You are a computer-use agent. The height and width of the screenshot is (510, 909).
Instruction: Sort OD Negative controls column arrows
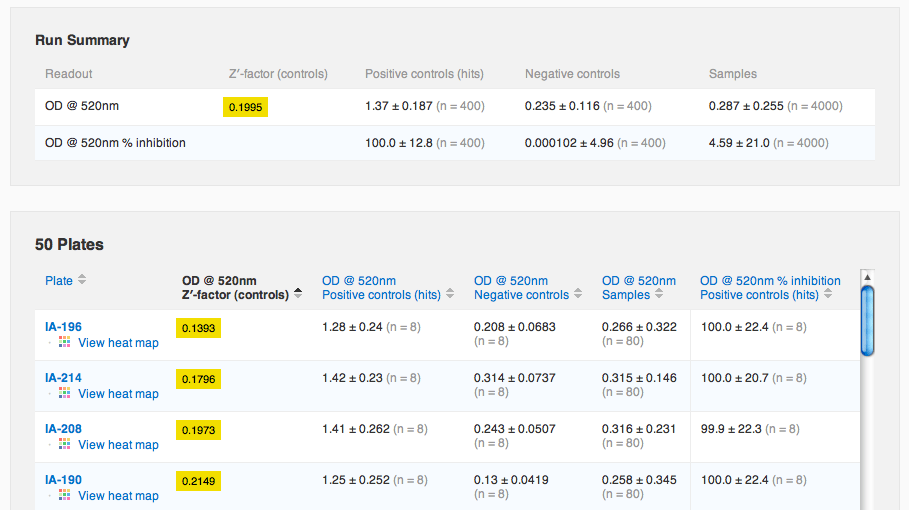(578, 294)
